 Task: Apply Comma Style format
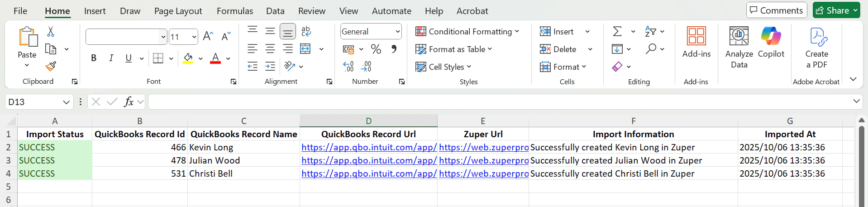point(394,49)
